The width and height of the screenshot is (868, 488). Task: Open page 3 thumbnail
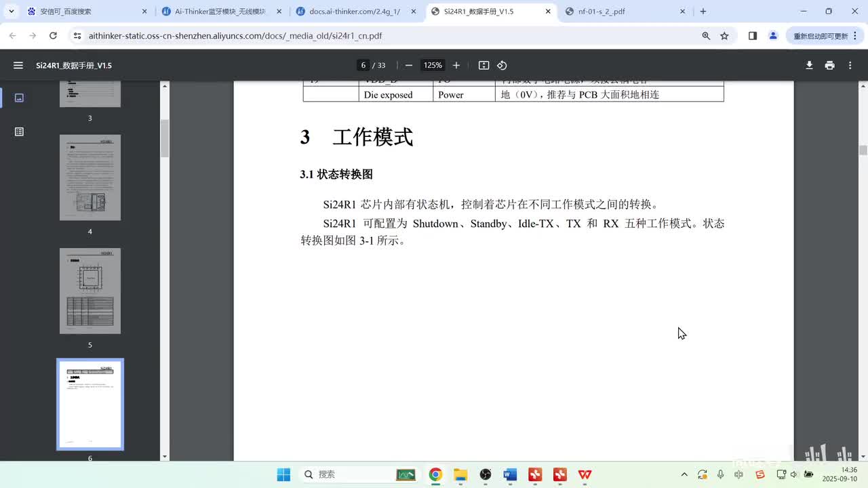(x=90, y=94)
